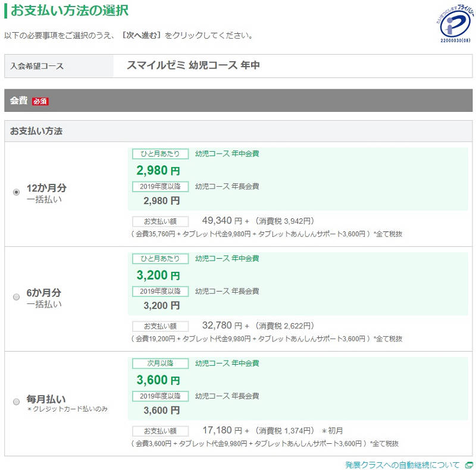
Task: Click the ［次へ進む］instruction sentence
Action: (129, 36)
